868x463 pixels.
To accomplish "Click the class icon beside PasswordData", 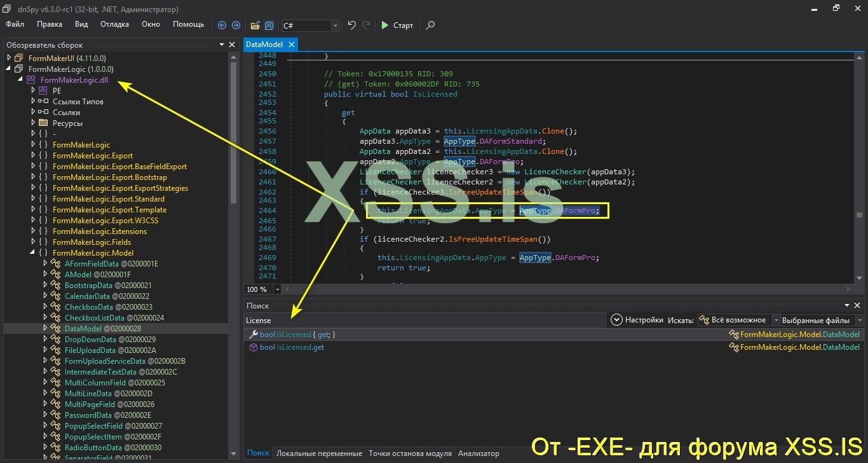I will pos(55,415).
